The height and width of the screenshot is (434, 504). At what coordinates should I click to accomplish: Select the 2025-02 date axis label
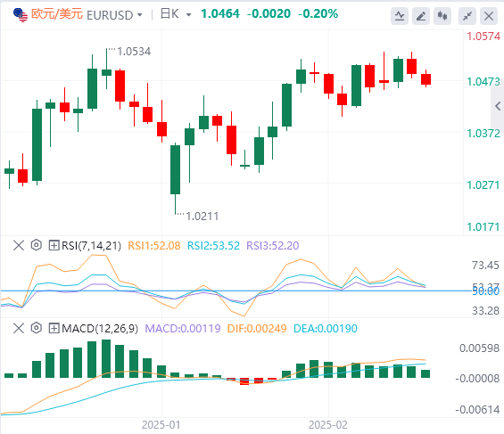click(328, 425)
